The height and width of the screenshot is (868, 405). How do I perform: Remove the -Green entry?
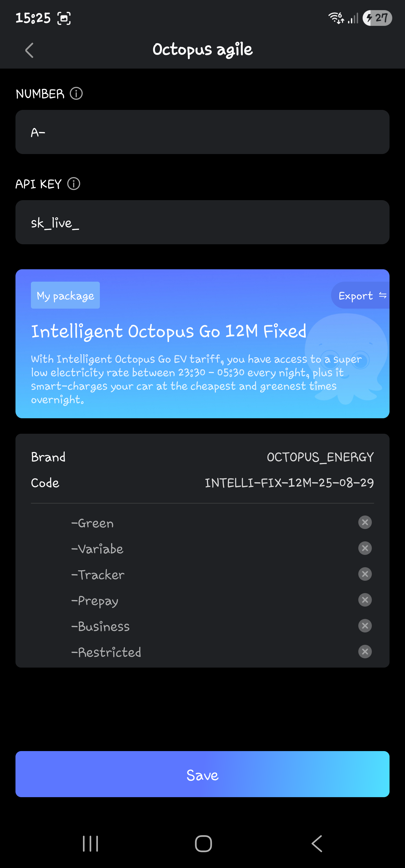364,522
